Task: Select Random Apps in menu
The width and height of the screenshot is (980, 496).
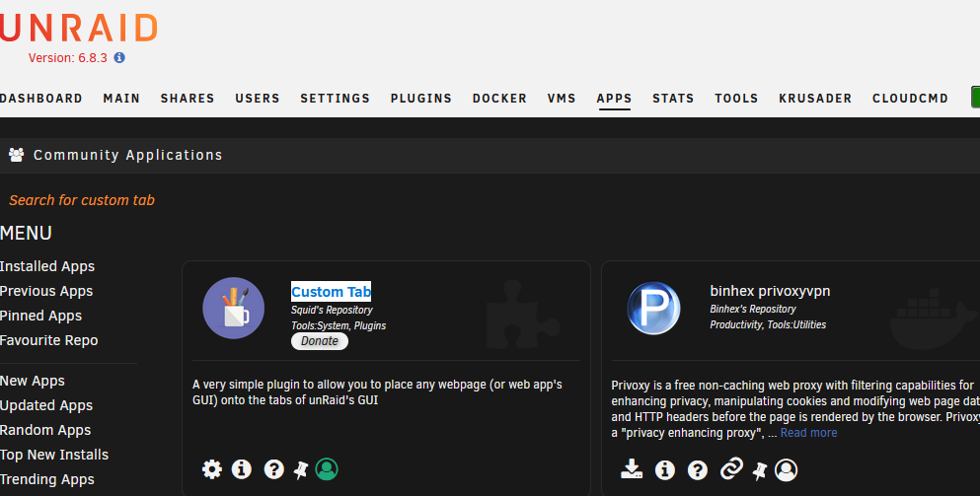Action: click(x=45, y=430)
